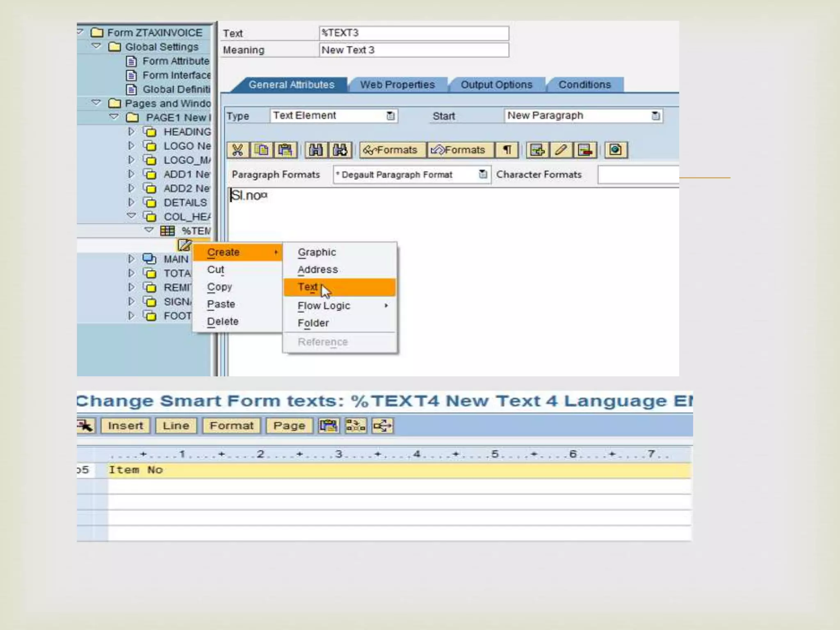Click into the Meaning input field
840x630 pixels.
(413, 50)
